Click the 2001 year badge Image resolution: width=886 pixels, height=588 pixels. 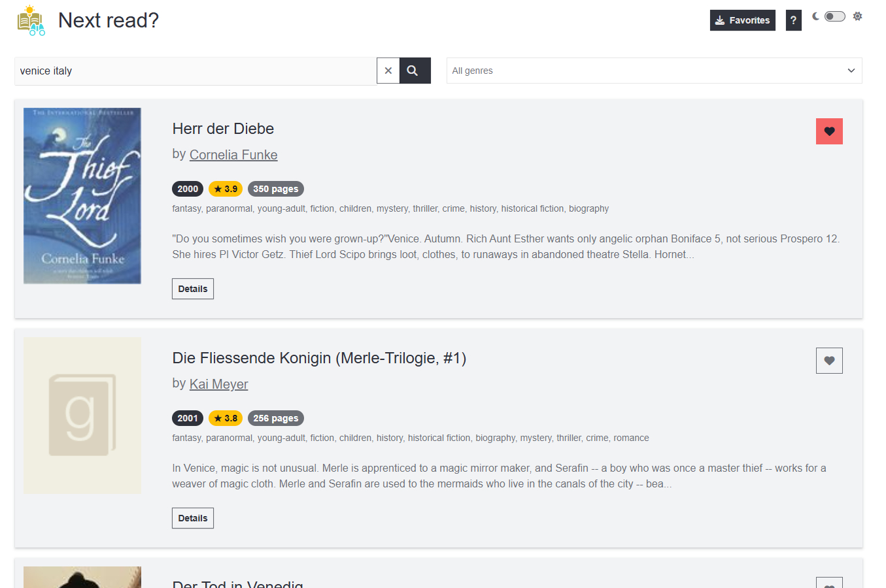click(188, 418)
